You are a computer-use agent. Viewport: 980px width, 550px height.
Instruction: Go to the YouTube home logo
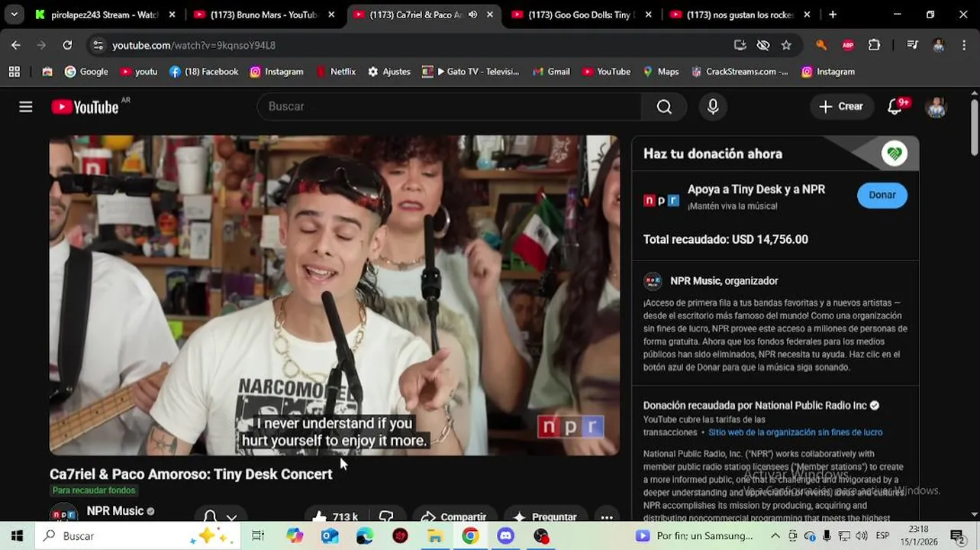pos(85,107)
